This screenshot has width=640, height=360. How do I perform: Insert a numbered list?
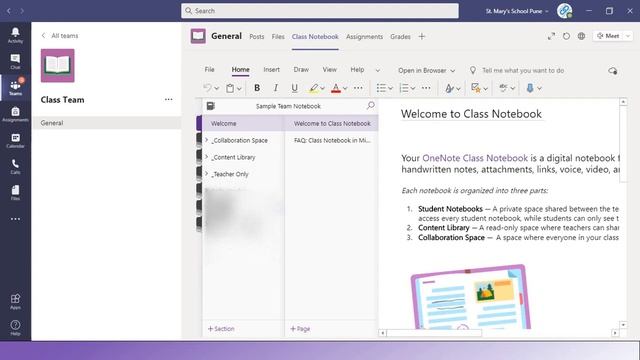click(x=404, y=88)
